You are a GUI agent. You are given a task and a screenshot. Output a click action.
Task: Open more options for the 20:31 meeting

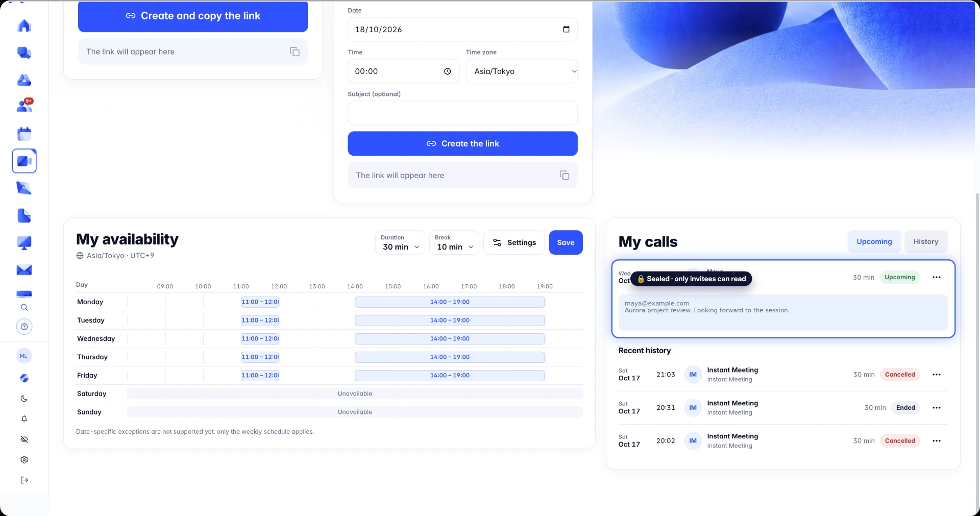point(936,408)
